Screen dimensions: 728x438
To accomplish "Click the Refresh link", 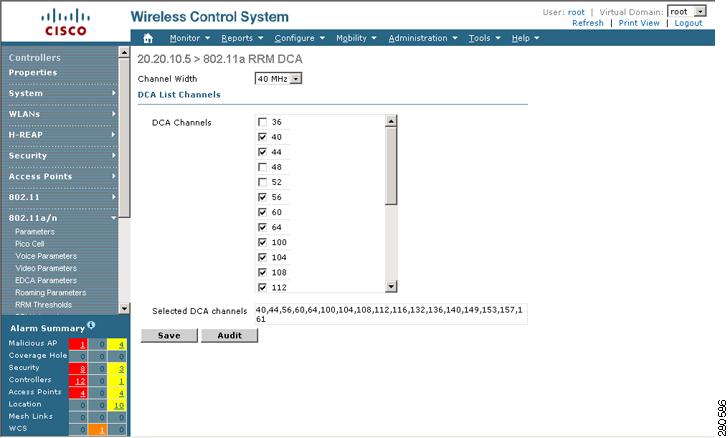I will click(x=588, y=23).
